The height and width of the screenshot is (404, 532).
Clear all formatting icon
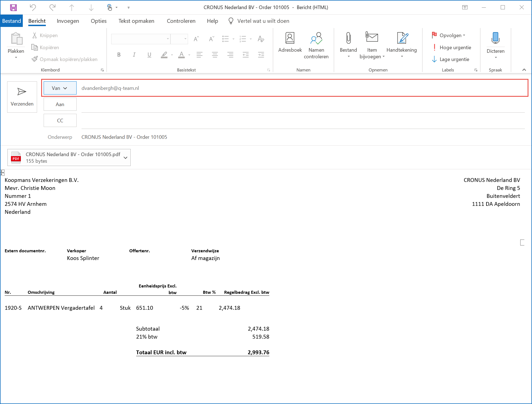tap(261, 39)
